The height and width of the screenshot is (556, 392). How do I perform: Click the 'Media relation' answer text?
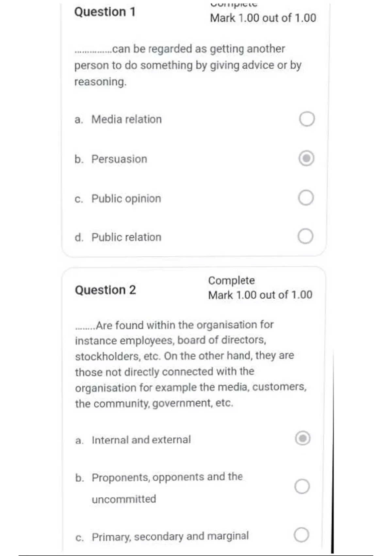click(x=126, y=119)
